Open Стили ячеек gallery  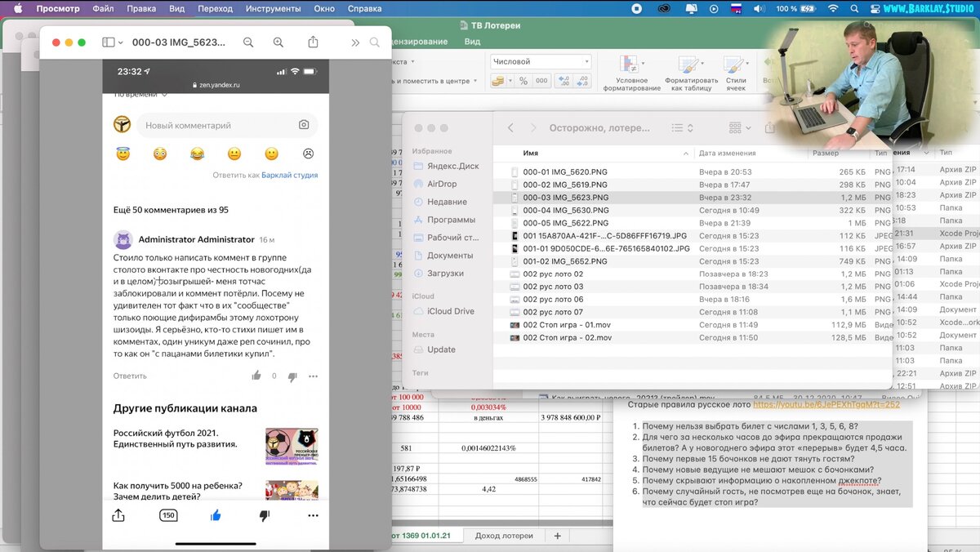pos(736,74)
